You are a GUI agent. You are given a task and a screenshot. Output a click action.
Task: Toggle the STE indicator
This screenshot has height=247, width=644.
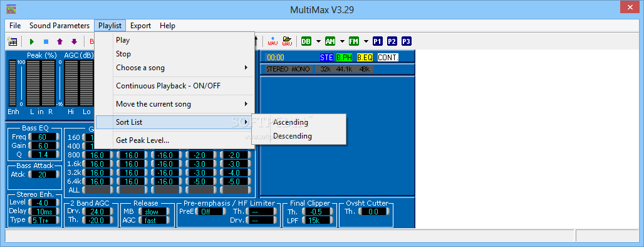coord(326,58)
